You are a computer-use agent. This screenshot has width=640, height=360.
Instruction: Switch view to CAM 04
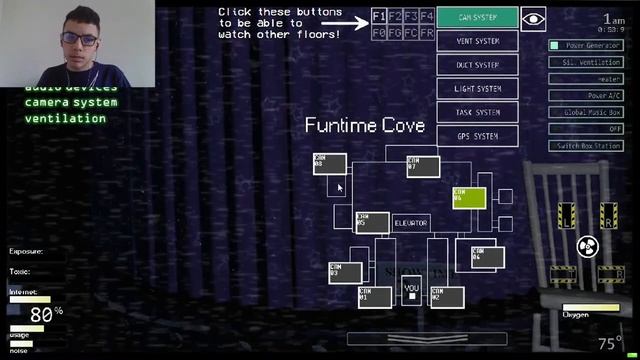pos(488,258)
